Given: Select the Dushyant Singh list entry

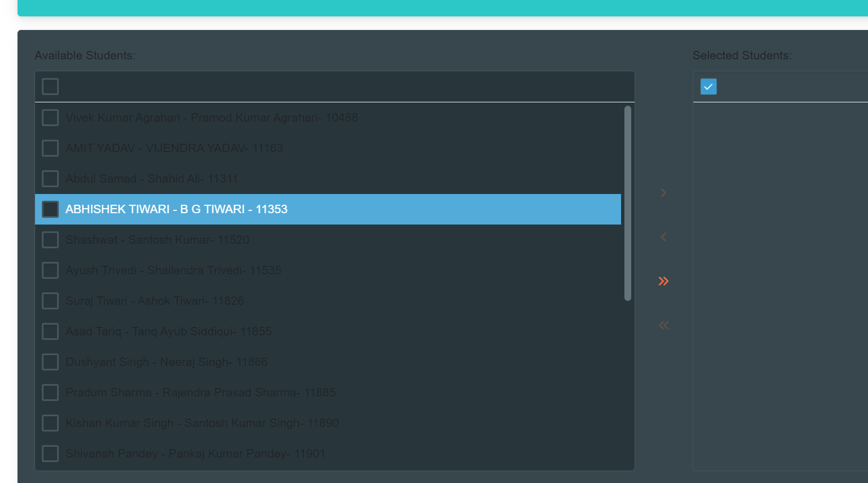Looking at the screenshot, I should pyautogui.click(x=167, y=361).
